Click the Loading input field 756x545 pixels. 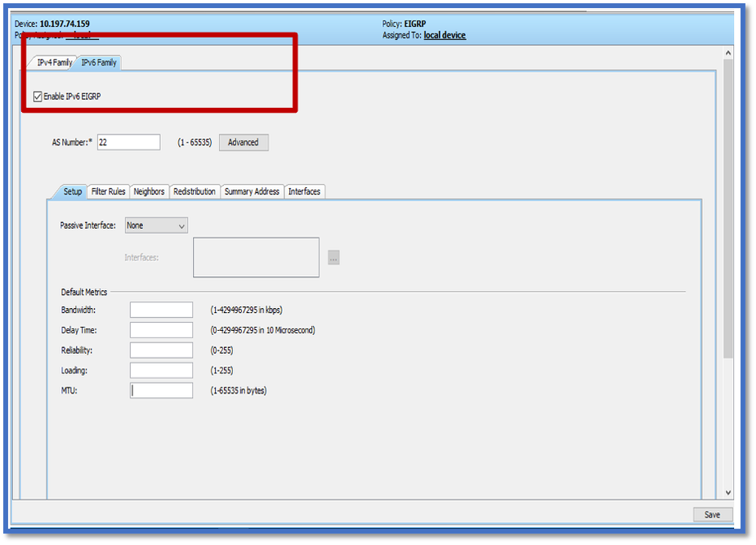pyautogui.click(x=161, y=371)
